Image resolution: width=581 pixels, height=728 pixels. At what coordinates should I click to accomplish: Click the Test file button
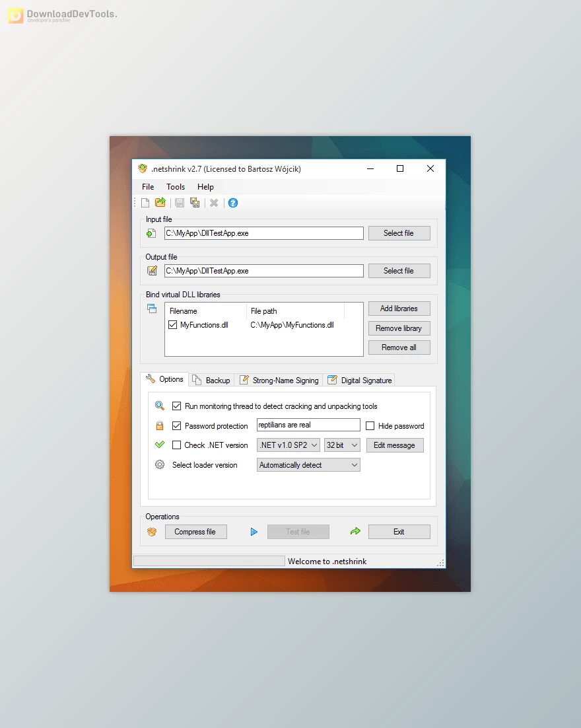pos(298,532)
